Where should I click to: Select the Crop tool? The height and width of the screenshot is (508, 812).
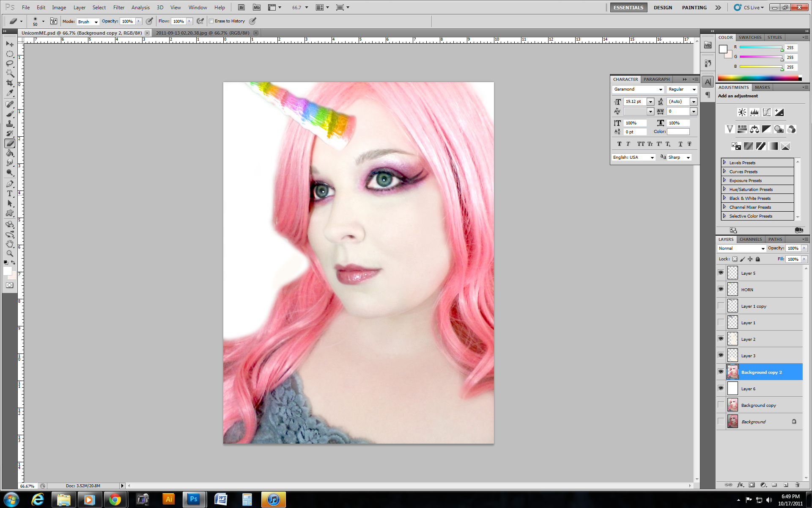point(10,83)
